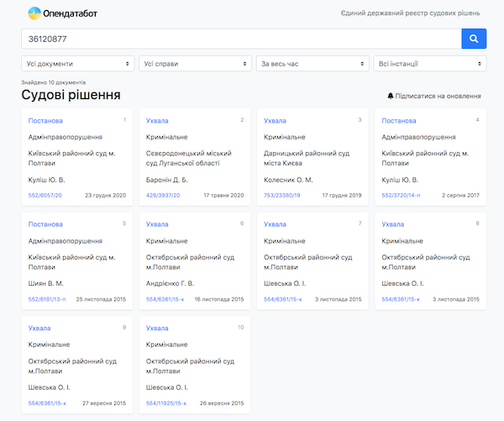This screenshot has height=421, width=504.
Task: Expand the 'Всі інстанції' dropdown
Action: coord(430,63)
